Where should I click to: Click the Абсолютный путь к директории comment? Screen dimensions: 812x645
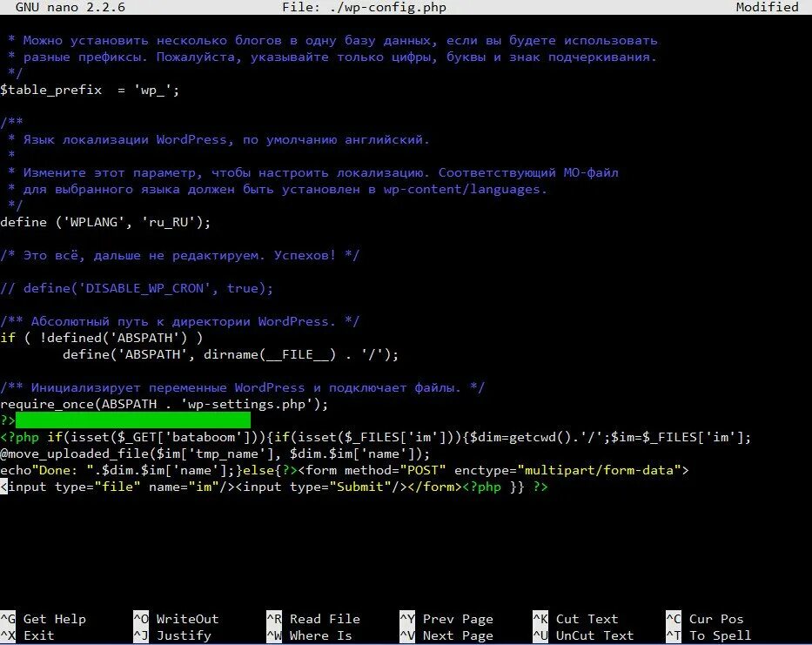(179, 322)
